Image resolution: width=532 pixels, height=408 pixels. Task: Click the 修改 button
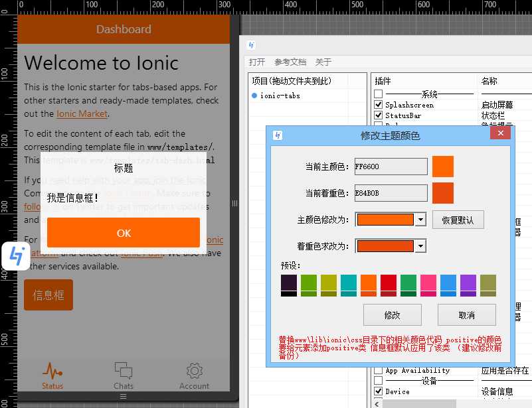pyautogui.click(x=393, y=315)
